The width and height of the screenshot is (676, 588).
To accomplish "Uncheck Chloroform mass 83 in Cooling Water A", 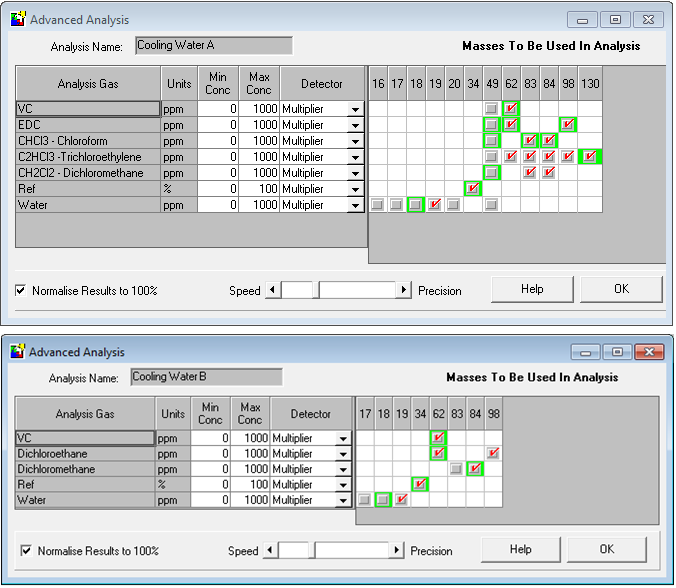I will pyautogui.click(x=529, y=141).
